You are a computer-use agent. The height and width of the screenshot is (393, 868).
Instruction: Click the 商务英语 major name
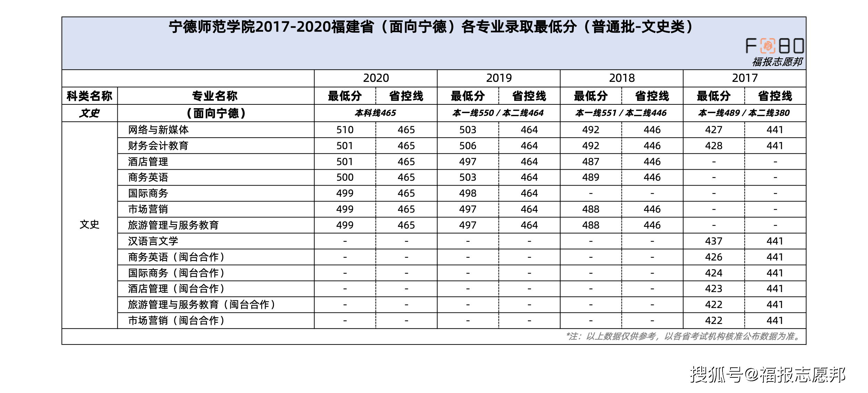[148, 177]
